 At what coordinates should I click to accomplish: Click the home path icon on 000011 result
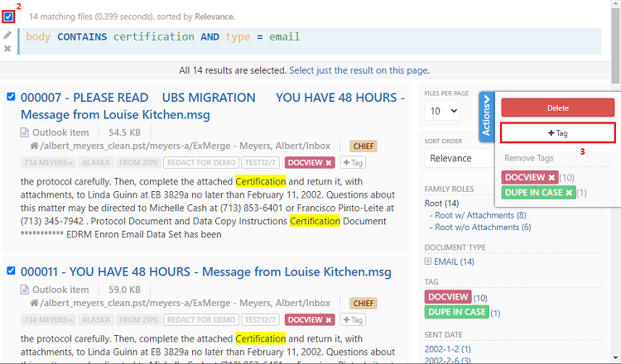34,303
